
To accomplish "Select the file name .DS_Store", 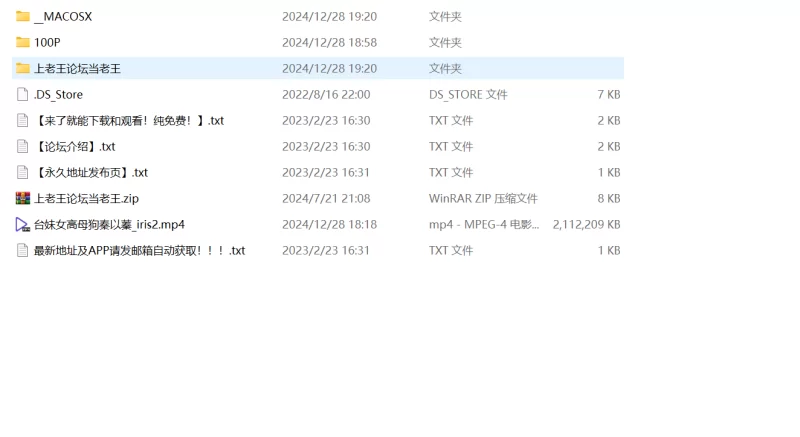I will pos(58,94).
